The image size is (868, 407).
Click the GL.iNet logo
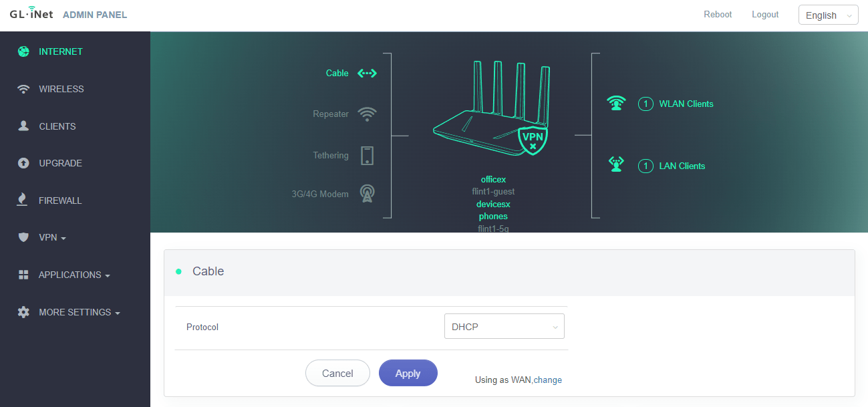(x=32, y=14)
